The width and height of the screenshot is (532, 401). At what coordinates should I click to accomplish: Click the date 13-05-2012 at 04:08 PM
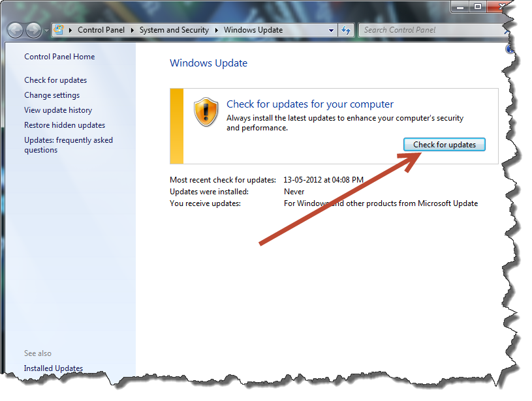[x=323, y=180]
